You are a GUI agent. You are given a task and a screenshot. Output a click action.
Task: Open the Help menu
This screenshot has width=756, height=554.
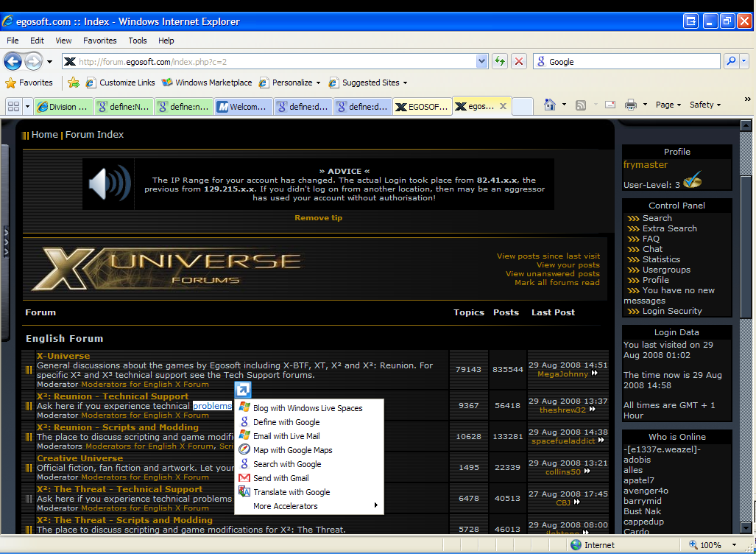pos(166,41)
